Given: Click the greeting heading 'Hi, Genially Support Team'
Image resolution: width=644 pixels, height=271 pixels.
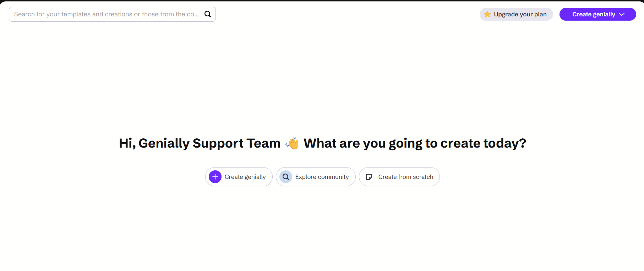Looking at the screenshot, I should (200, 143).
